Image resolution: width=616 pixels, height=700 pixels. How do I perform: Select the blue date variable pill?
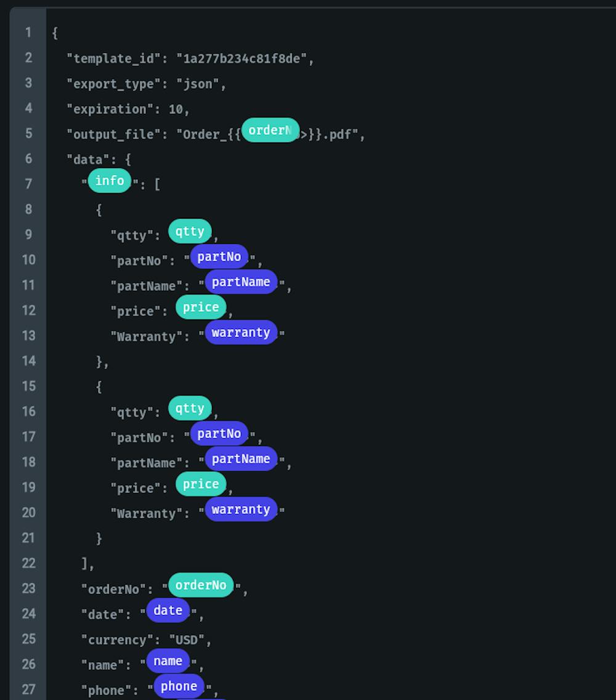pos(168,611)
